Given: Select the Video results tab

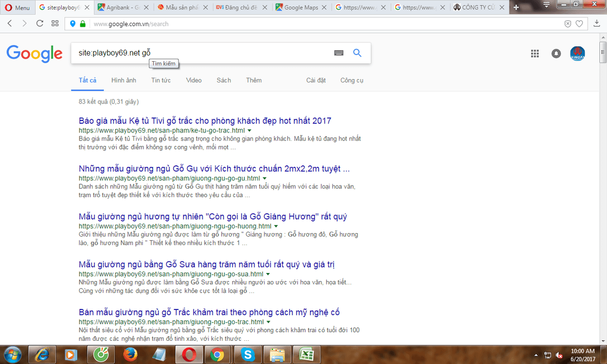Looking at the screenshot, I should click(x=194, y=80).
